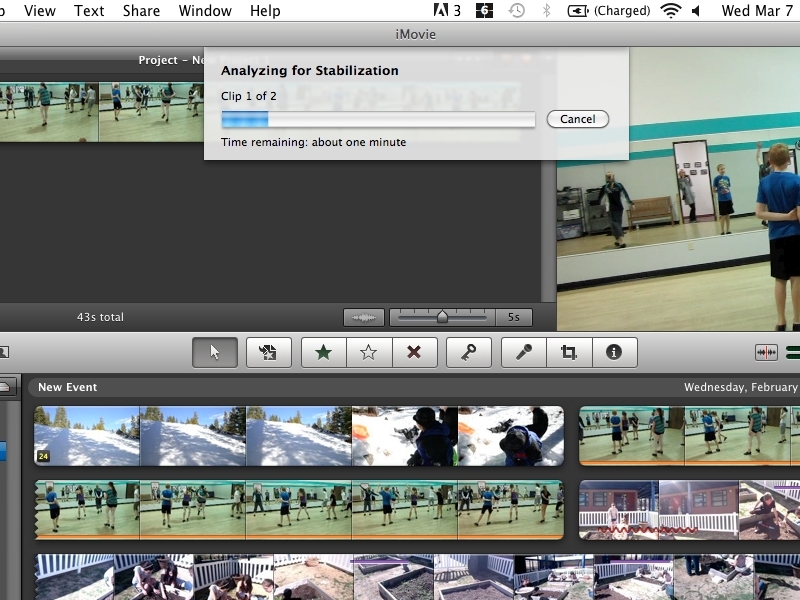Unmark selection with the hollow star
800x600 pixels.
tap(369, 352)
